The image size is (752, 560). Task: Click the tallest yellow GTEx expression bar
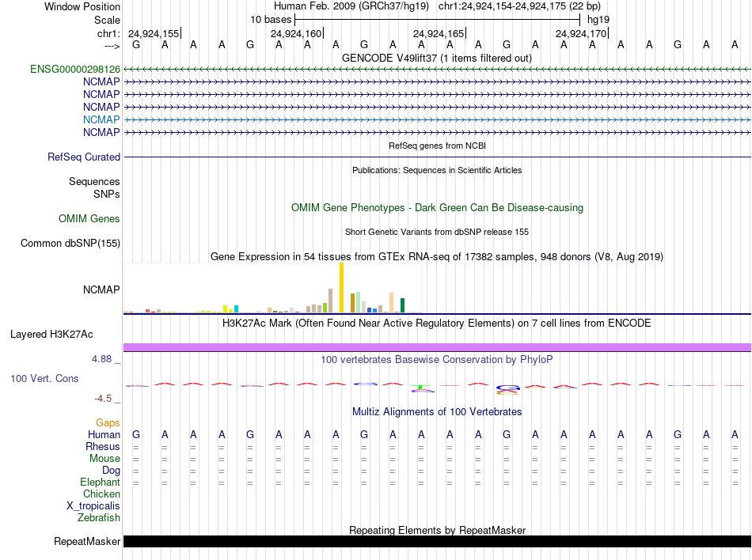coord(341,288)
